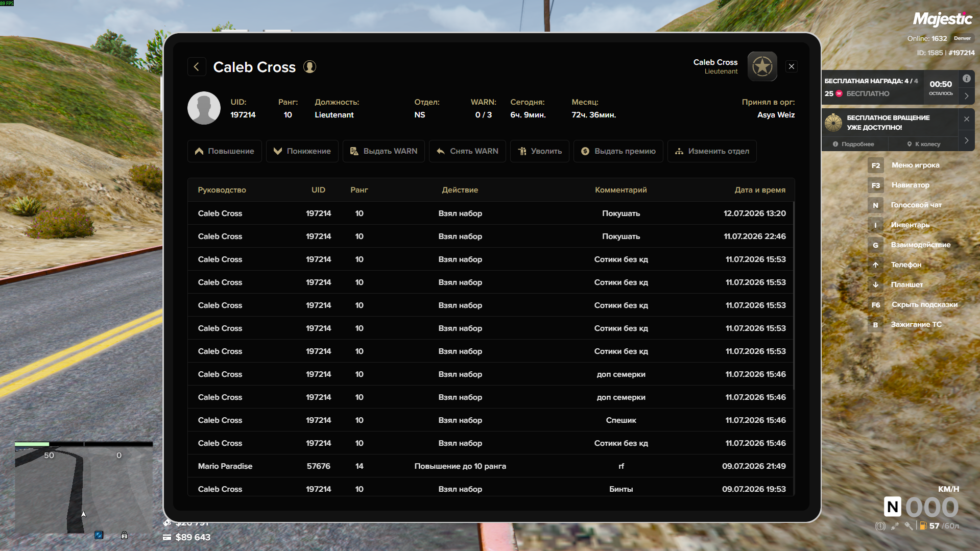Click the Majestic logo
This screenshot has width=980, height=551.
pyautogui.click(x=943, y=19)
